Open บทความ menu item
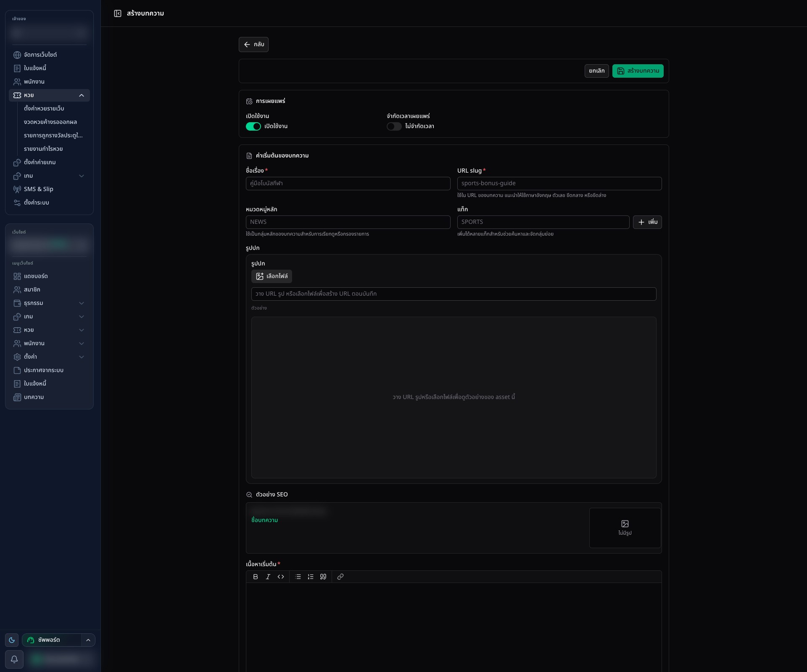The width and height of the screenshot is (807, 672). click(49, 397)
